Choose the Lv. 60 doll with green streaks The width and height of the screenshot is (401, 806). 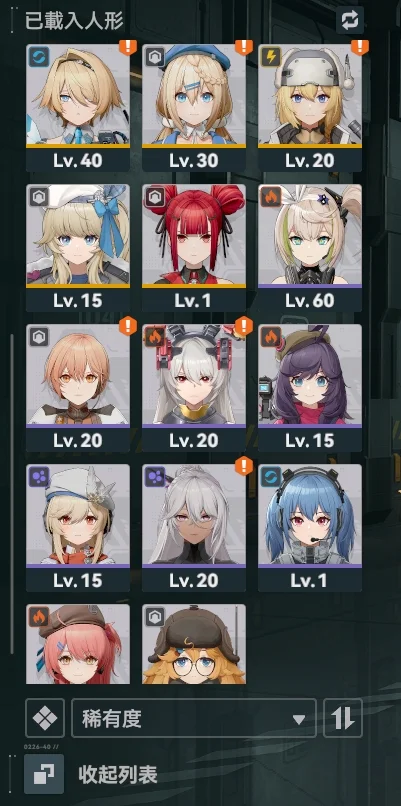click(x=310, y=248)
